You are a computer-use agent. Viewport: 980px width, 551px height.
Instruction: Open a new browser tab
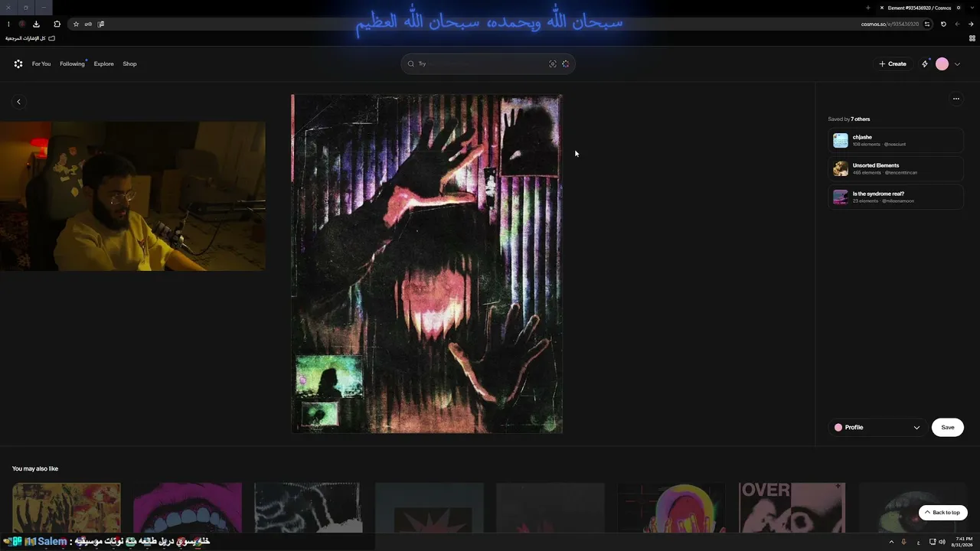click(x=867, y=8)
